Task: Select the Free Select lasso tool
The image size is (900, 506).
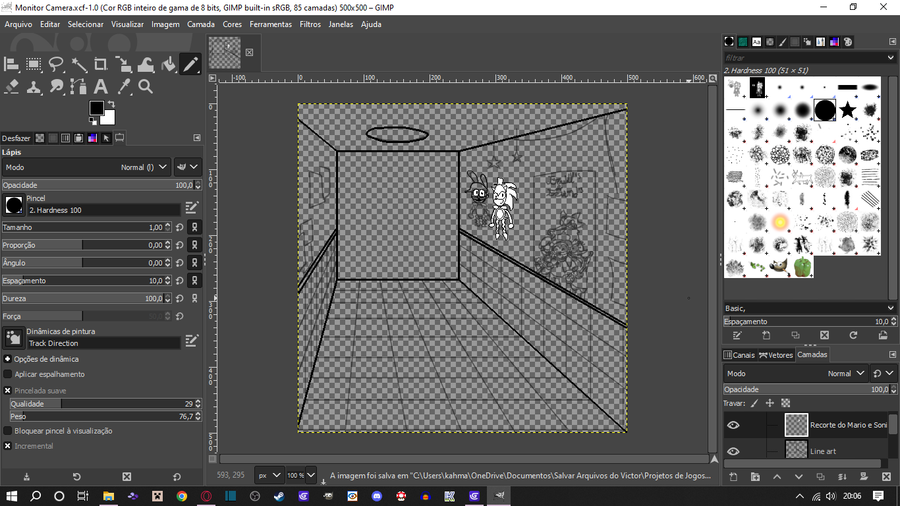Action: pos(56,64)
